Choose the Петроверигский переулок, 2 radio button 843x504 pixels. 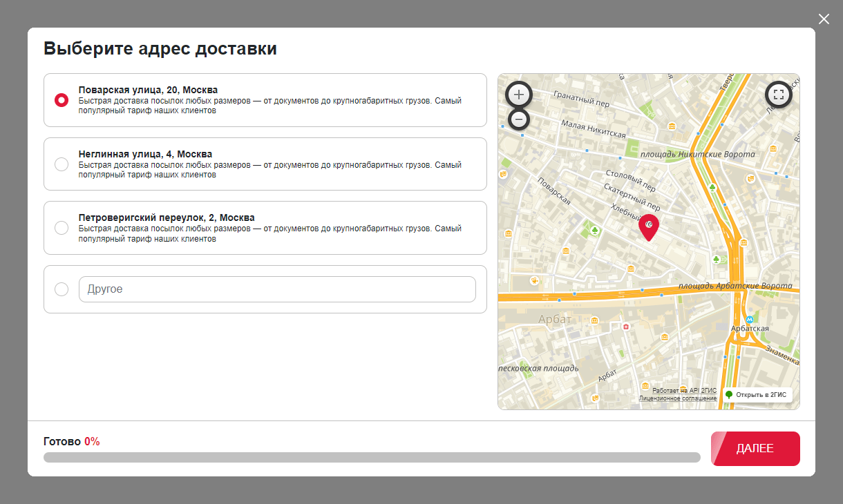tap(61, 228)
